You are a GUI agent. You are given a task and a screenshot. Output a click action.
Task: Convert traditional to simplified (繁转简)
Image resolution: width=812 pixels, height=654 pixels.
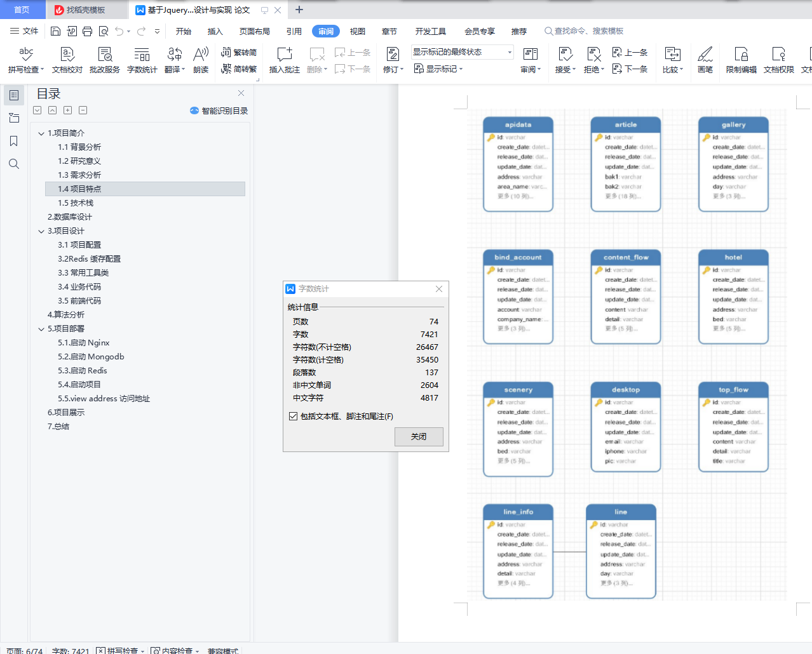click(239, 53)
